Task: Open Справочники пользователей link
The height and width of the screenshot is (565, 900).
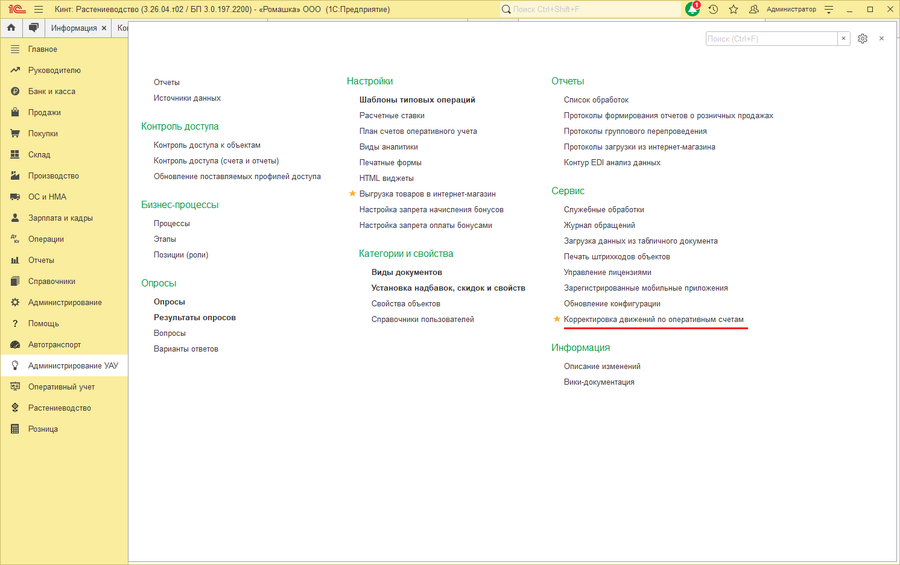Action: tap(423, 319)
